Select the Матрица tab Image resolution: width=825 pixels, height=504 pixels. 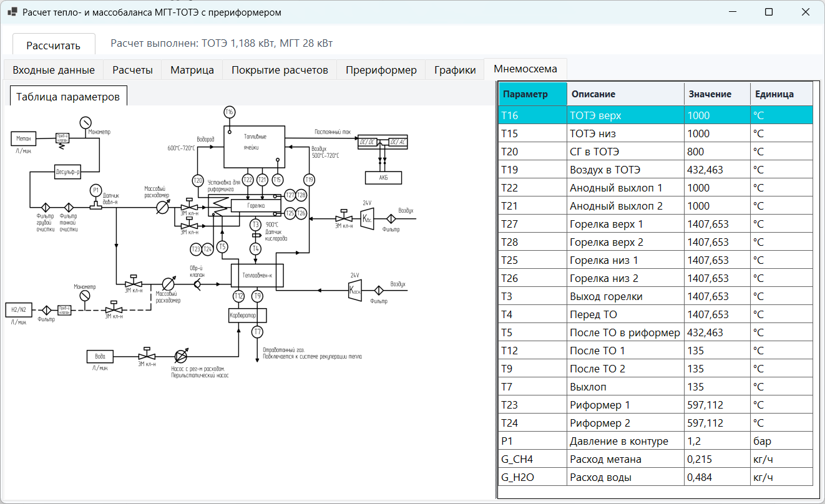[x=192, y=70]
